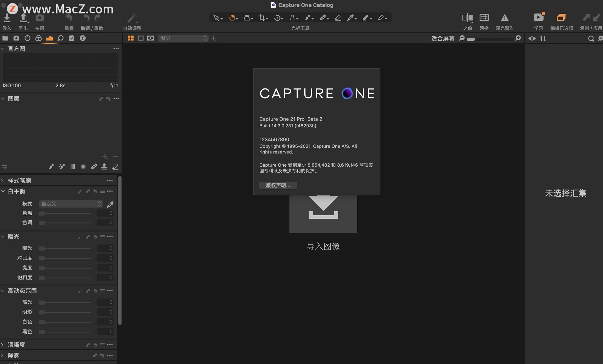Click the Kelvin (色温) slider
The width and height of the screenshot is (603, 364).
65,213
